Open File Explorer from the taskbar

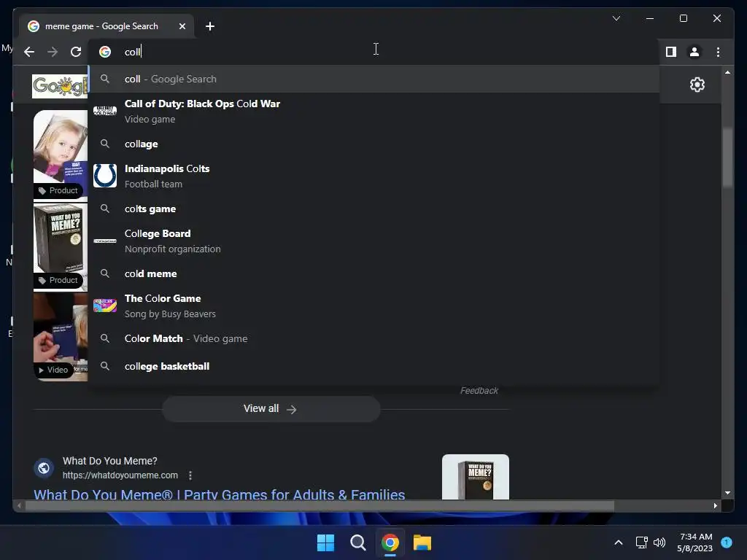click(422, 542)
